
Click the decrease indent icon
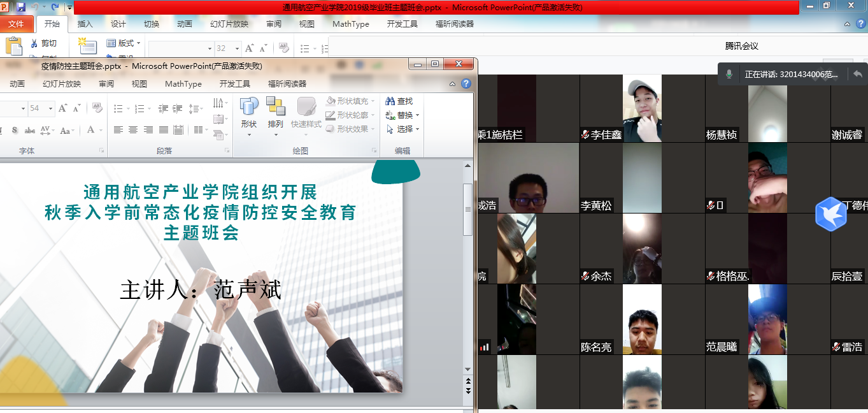coord(162,109)
